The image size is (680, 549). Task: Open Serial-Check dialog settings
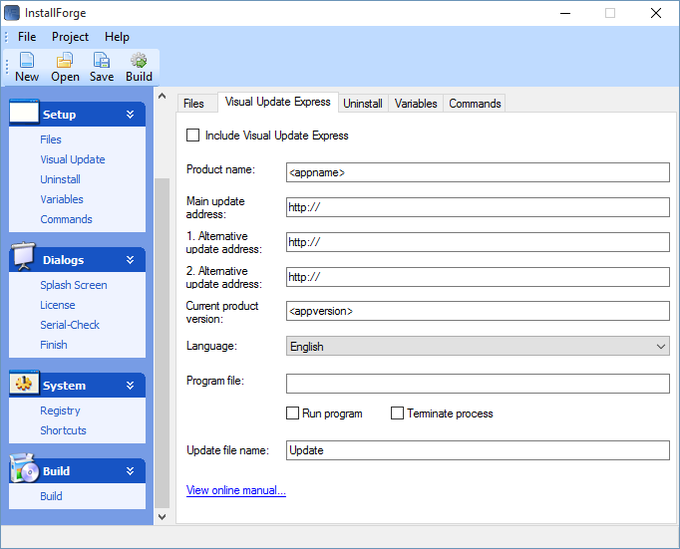pos(70,325)
